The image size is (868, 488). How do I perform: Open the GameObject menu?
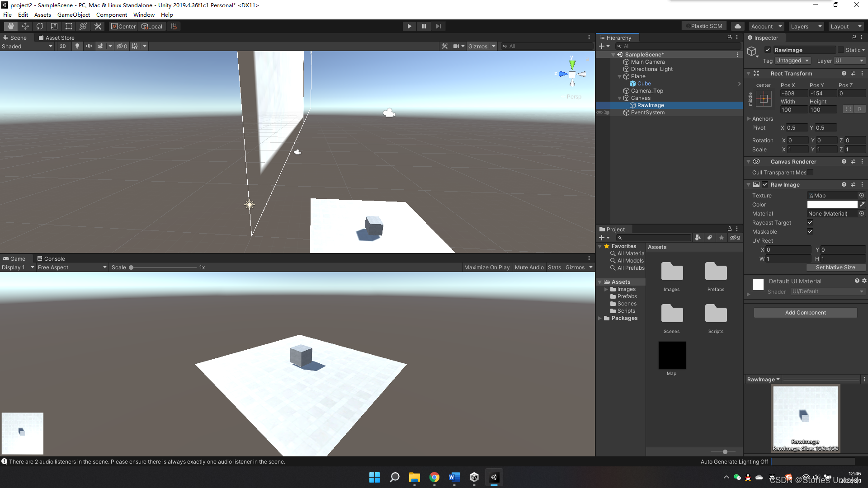(x=73, y=15)
